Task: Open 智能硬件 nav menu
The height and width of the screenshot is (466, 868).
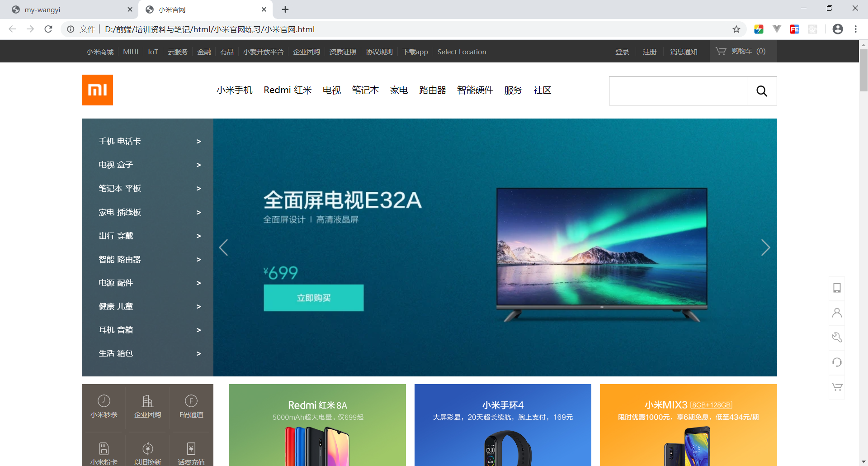Action: click(475, 90)
